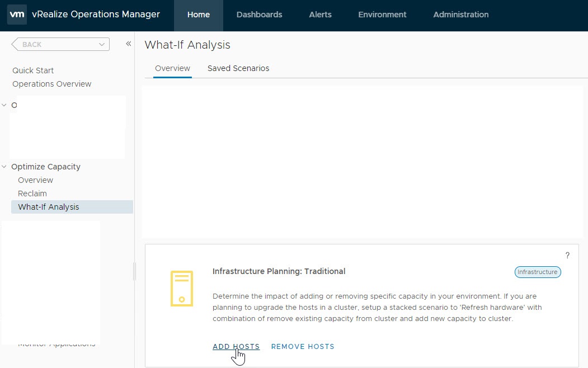Open help with the question mark icon
Viewport: 588px width, 368px height.
pos(567,256)
